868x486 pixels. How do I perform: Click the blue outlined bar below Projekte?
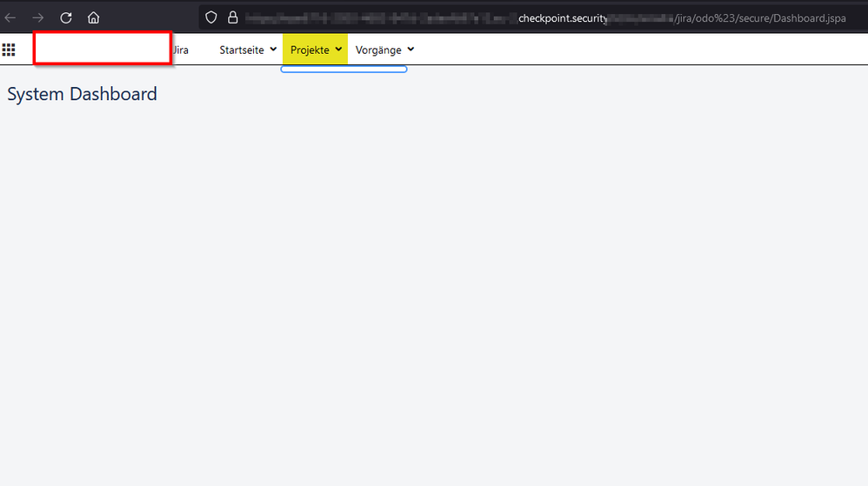tap(344, 70)
